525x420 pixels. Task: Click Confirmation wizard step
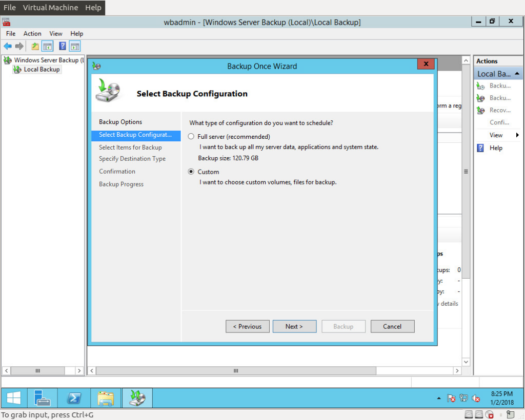[117, 172]
